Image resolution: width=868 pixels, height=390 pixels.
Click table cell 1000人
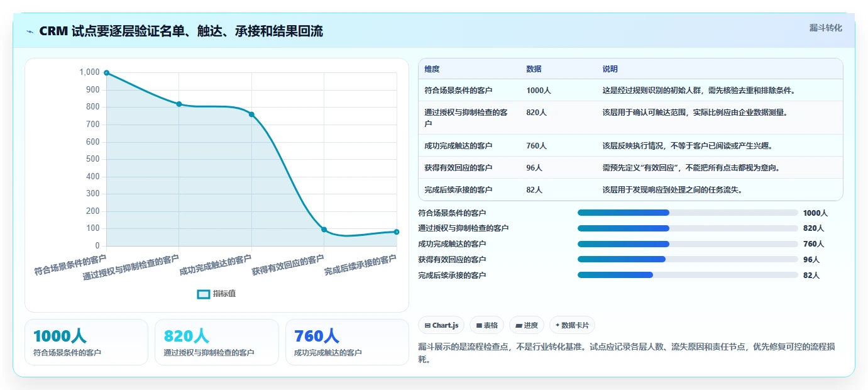[x=539, y=91]
